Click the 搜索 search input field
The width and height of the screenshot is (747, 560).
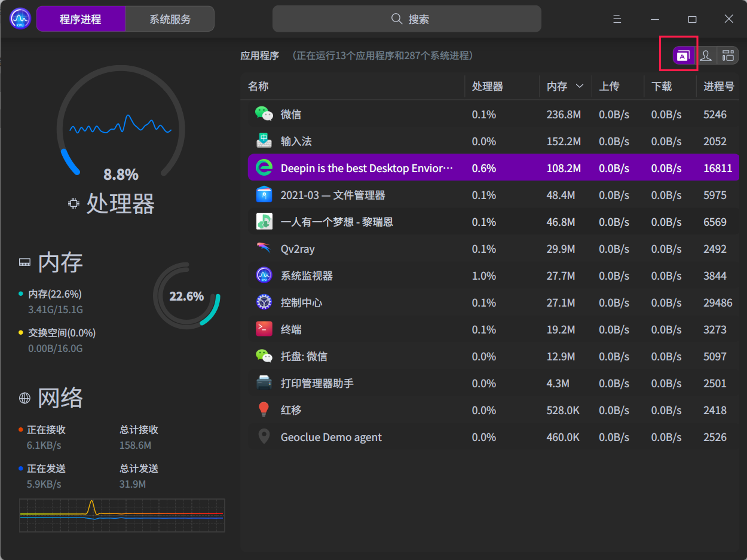tap(406, 19)
